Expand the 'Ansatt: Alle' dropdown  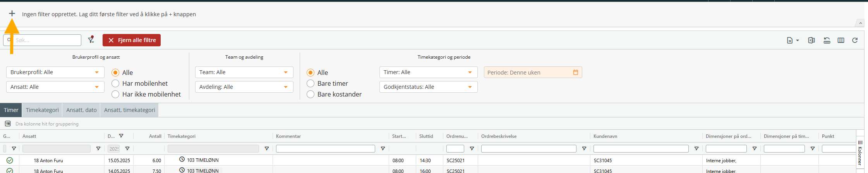click(55, 87)
